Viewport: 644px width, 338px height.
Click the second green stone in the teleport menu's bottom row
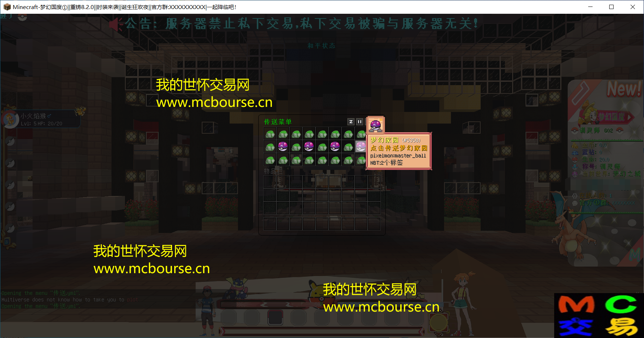(283, 160)
